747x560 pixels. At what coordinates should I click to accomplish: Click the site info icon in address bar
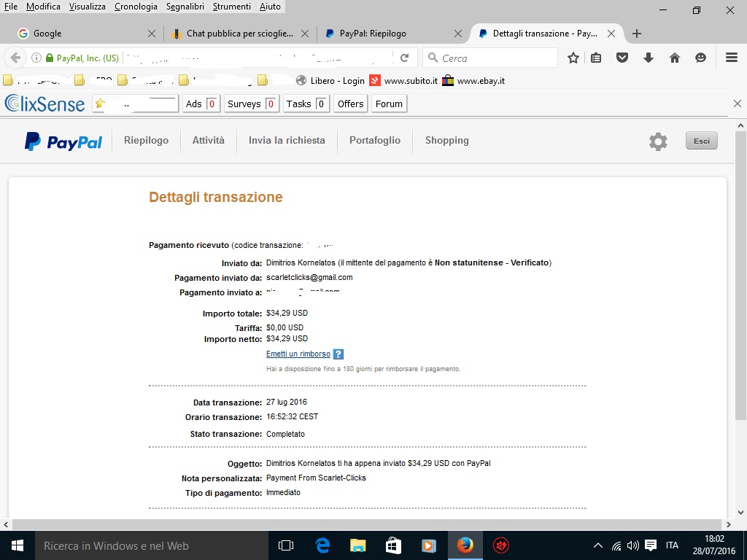pyautogui.click(x=36, y=58)
